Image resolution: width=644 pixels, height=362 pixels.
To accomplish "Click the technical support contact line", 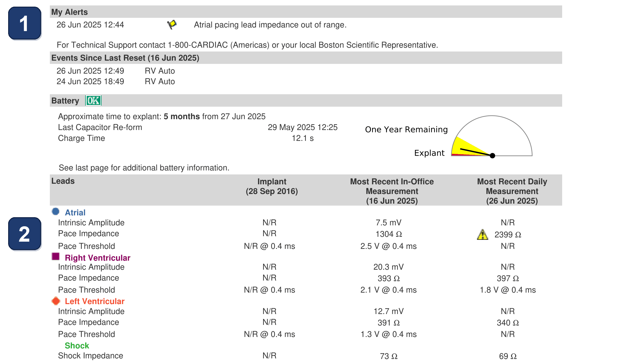I will 247,45.
